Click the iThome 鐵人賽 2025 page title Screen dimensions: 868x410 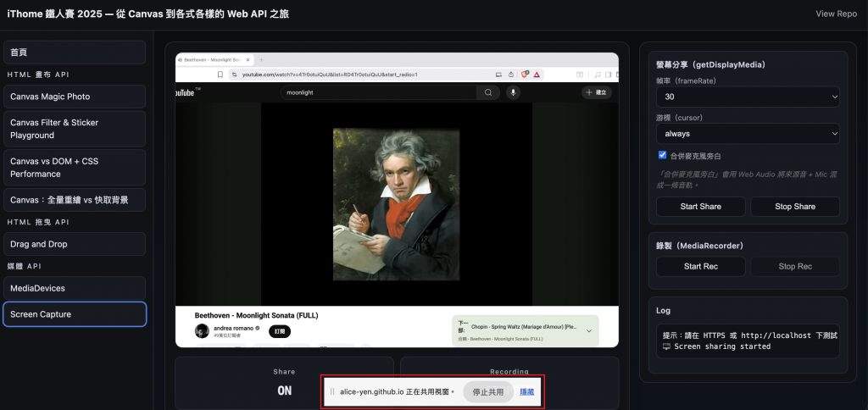[x=147, y=14]
